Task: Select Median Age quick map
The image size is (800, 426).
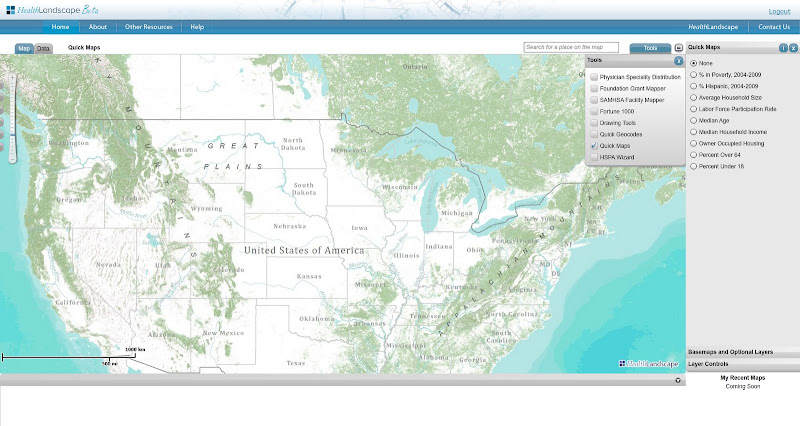Action: (x=693, y=120)
